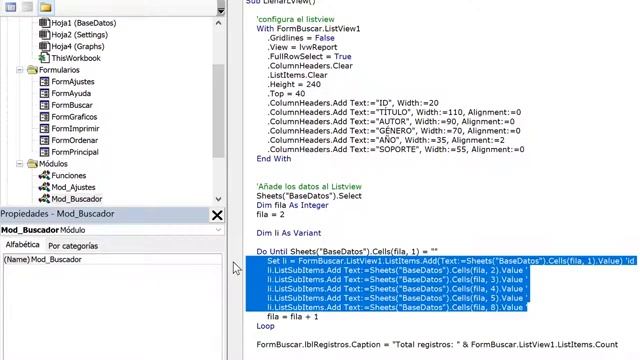The width and height of the screenshot is (640, 360).
Task: Click Mod_Ajustes module icon
Action: (44, 187)
